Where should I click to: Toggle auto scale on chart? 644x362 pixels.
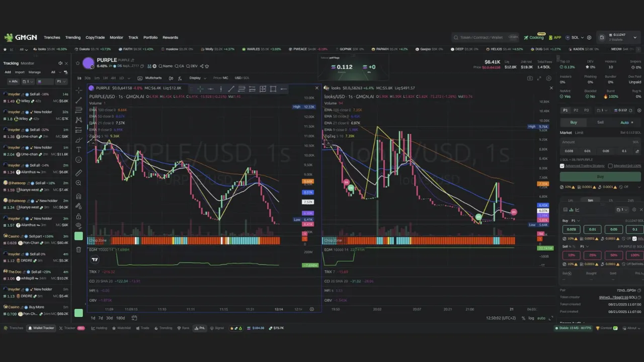click(541, 318)
